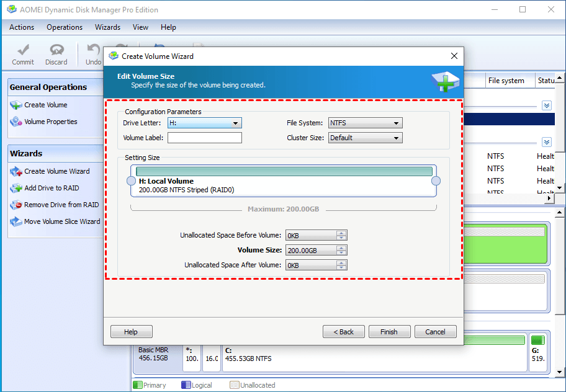The height and width of the screenshot is (392, 566).
Task: Click the volume list scrollbar down arrow
Action: point(559,187)
